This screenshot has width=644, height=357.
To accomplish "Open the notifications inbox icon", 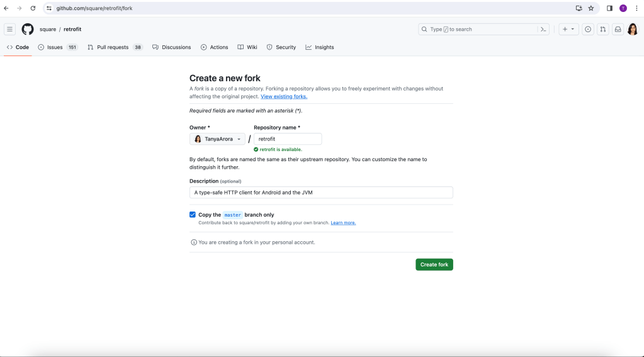I will (x=618, y=29).
